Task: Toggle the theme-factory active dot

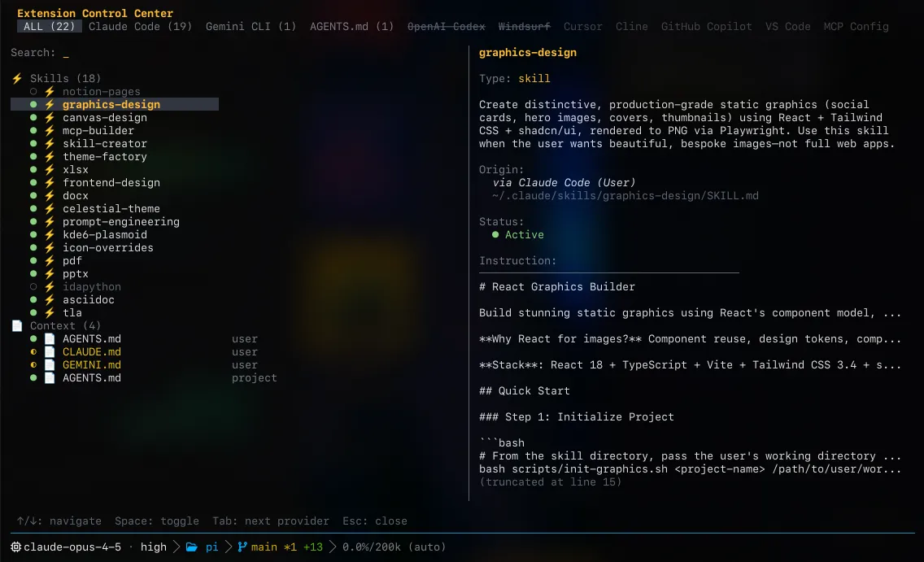Action: tap(33, 157)
